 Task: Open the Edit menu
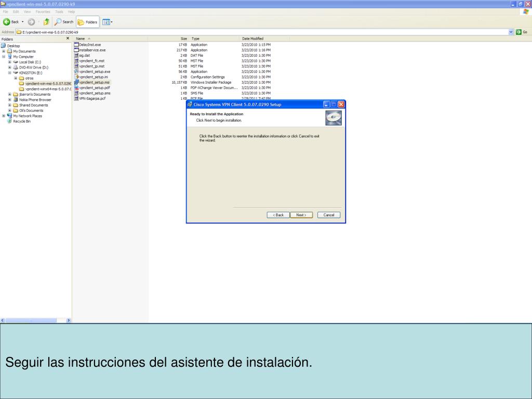[x=16, y=11]
